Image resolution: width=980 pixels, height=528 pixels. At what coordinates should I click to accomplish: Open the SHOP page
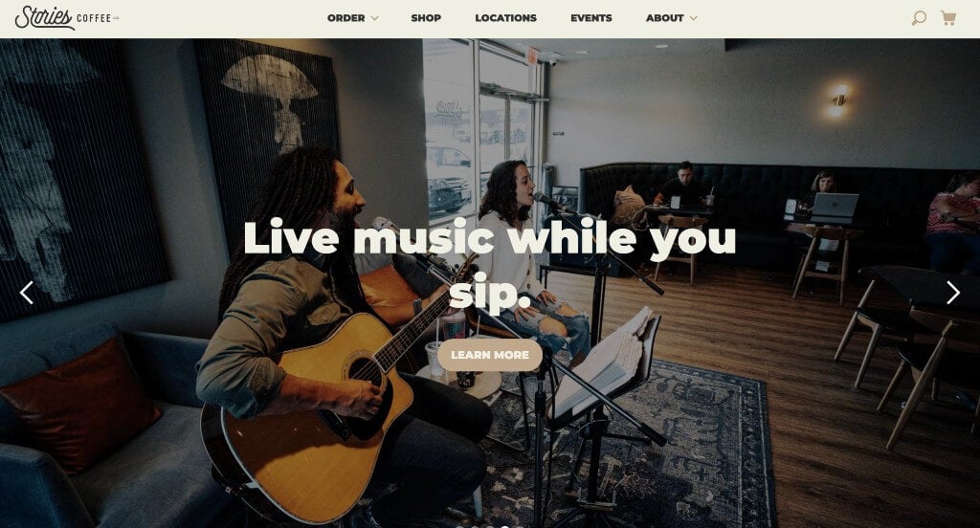pyautogui.click(x=426, y=18)
